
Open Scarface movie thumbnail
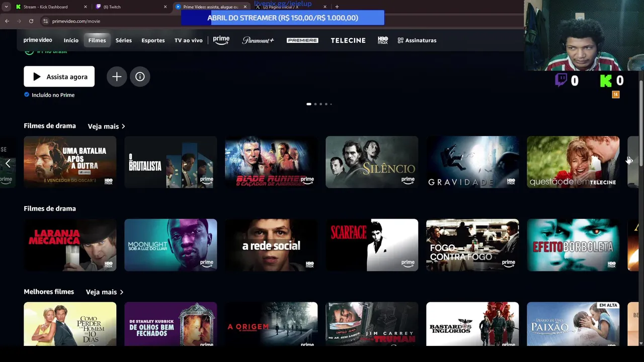point(372,245)
